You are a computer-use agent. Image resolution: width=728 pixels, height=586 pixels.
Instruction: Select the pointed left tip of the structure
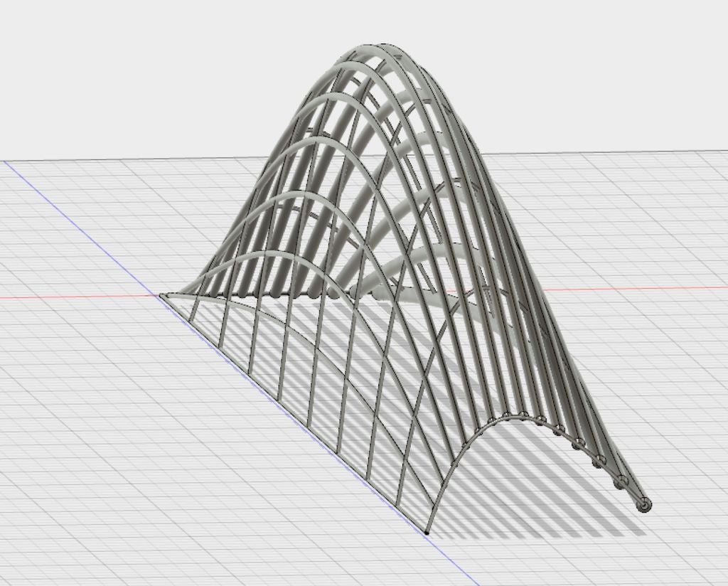click(162, 295)
